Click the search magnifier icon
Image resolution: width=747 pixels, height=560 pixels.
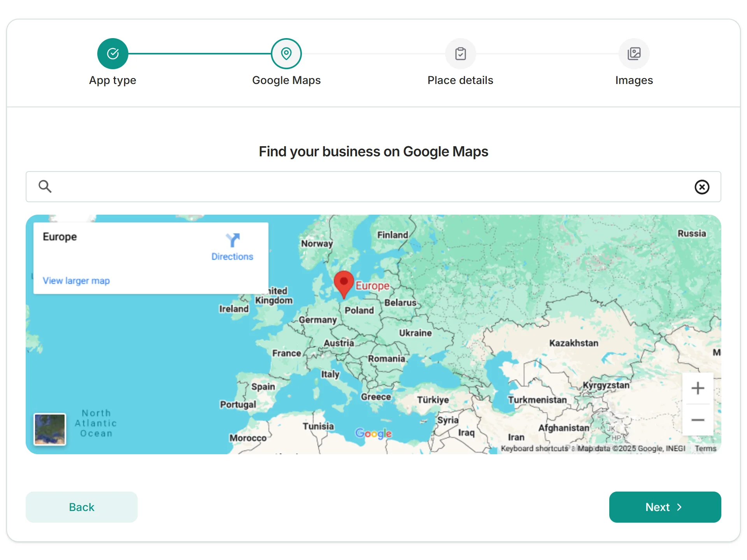pyautogui.click(x=45, y=187)
